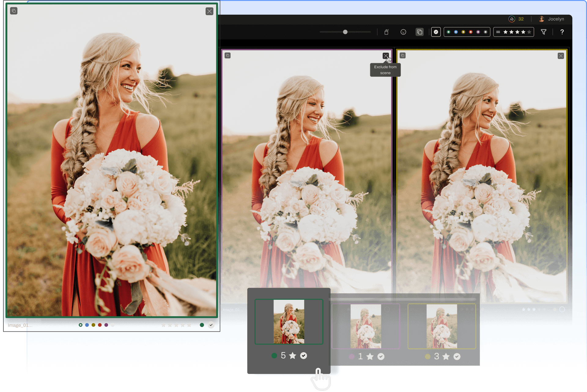Click the empty selection circle under yellow-bordered photo

coord(562,309)
